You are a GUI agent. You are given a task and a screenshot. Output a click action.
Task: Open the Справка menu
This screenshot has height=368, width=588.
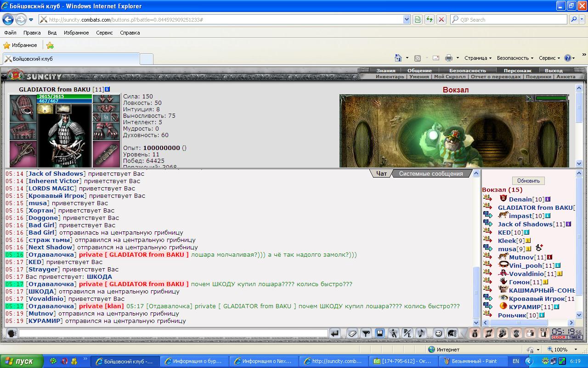130,33
